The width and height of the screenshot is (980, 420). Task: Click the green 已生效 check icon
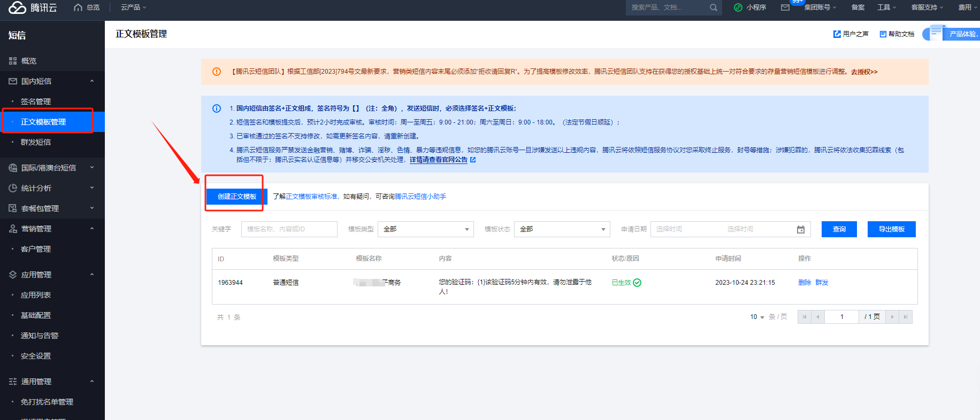[x=637, y=283]
